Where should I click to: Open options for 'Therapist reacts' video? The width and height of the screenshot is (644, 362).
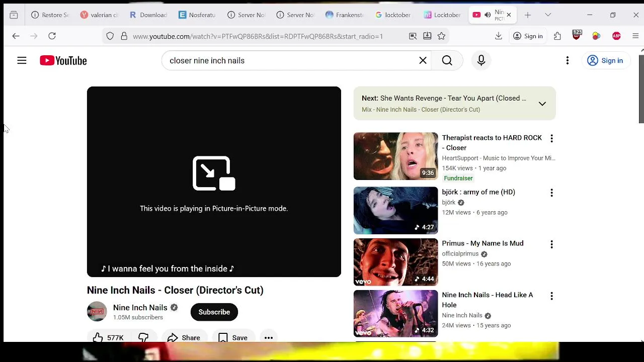tap(551, 138)
